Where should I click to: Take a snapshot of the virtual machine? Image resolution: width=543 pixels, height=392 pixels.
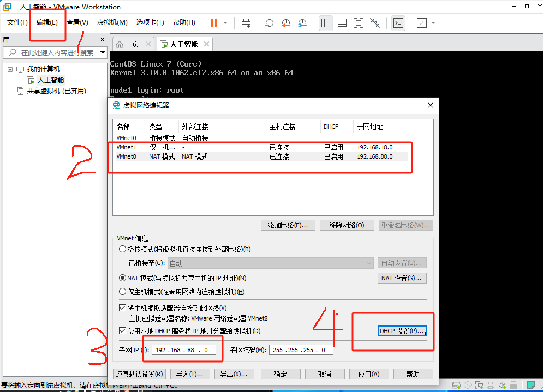pos(269,23)
